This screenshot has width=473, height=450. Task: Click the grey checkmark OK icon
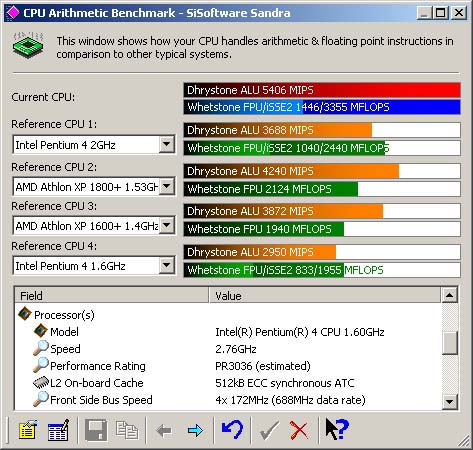pyautogui.click(x=269, y=430)
